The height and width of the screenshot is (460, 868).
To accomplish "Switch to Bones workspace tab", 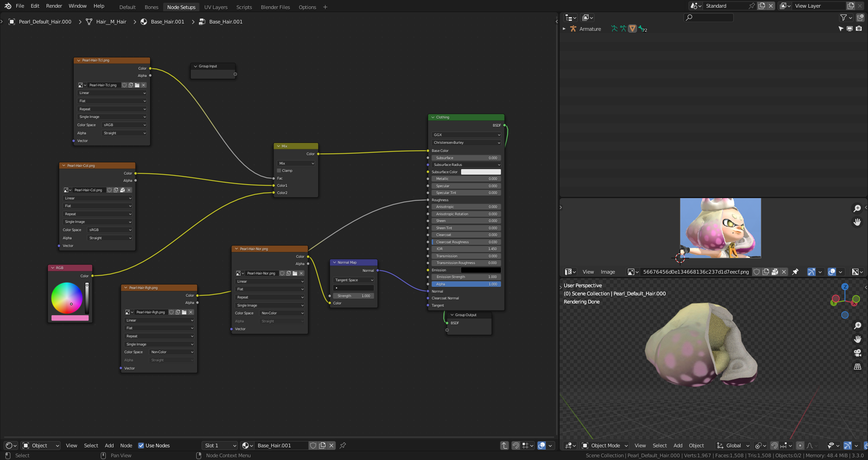I will 151,7.
